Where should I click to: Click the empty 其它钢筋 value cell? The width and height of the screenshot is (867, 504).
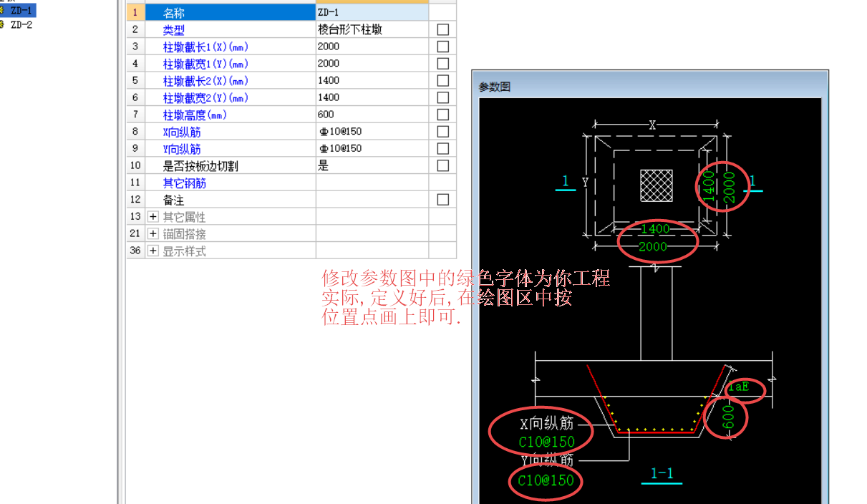tap(372, 183)
